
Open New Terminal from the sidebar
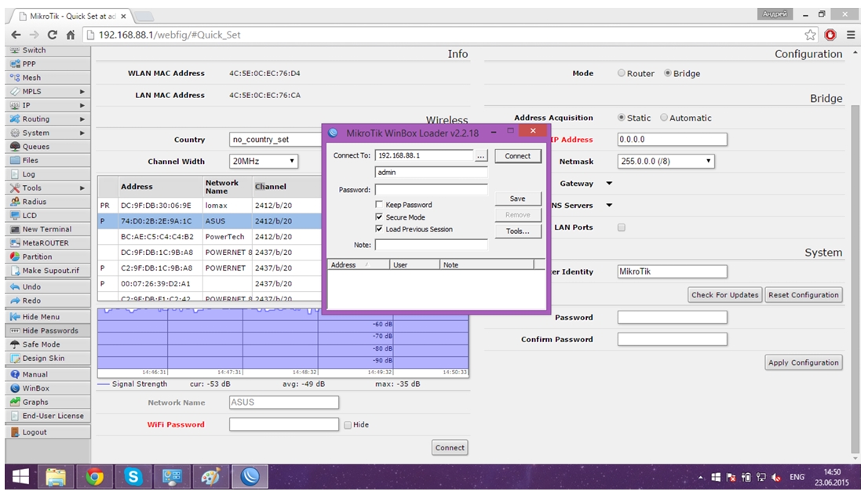click(48, 229)
